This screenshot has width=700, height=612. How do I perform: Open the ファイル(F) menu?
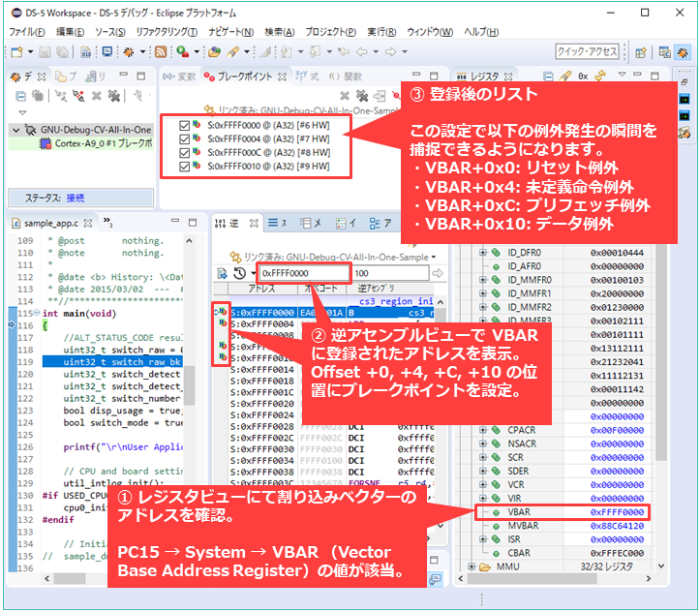[27, 32]
